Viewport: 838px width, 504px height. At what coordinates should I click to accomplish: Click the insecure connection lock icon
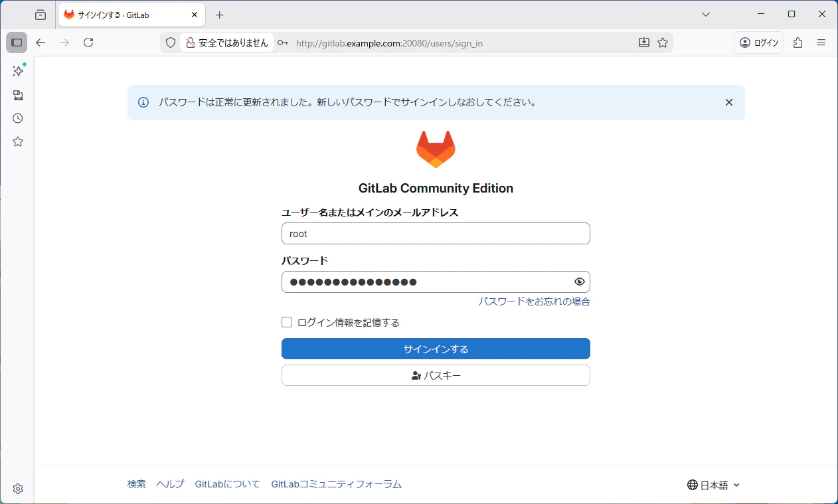[x=190, y=42]
